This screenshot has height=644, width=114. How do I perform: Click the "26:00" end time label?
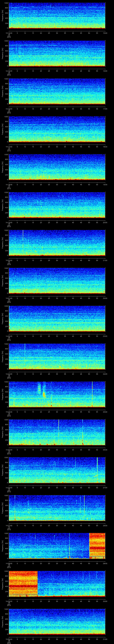click(x=105, y=450)
